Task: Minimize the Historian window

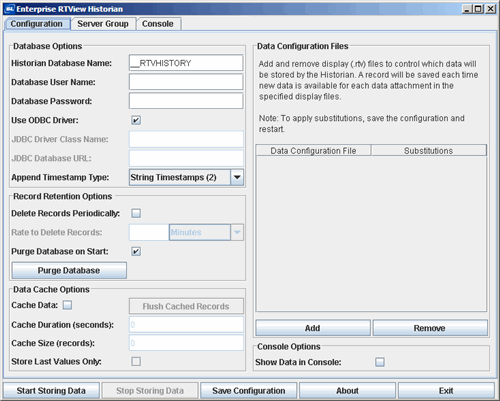Action: click(467, 9)
